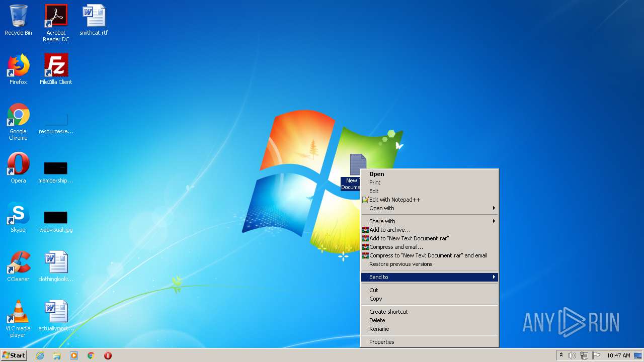Open the network tray icon

(x=584, y=355)
